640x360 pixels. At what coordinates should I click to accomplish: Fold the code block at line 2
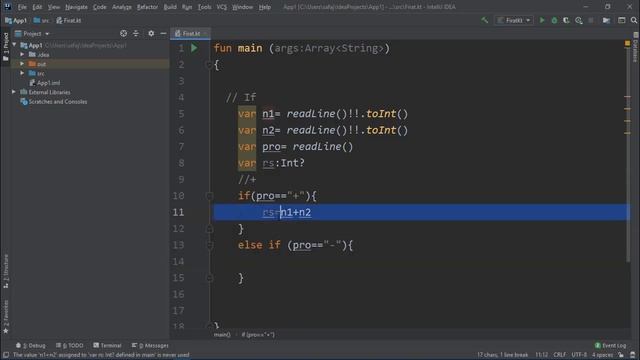click(x=209, y=64)
